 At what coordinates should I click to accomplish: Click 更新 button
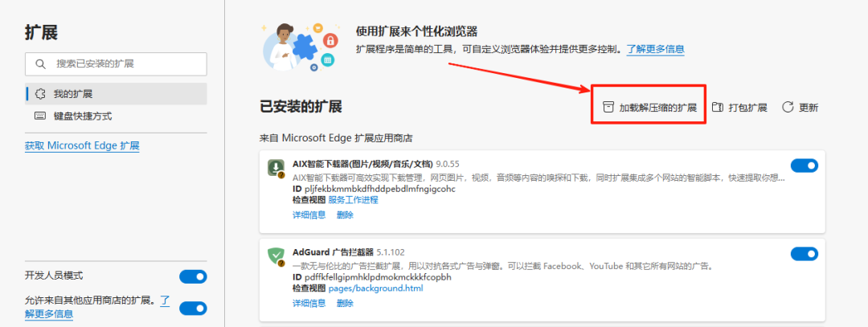click(800, 108)
